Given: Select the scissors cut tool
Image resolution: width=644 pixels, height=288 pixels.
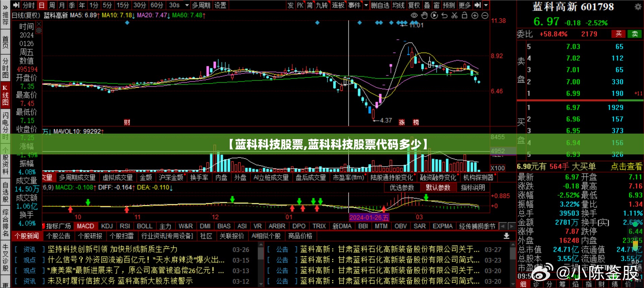Looking at the screenshot, I should pyautogui.click(x=454, y=15).
